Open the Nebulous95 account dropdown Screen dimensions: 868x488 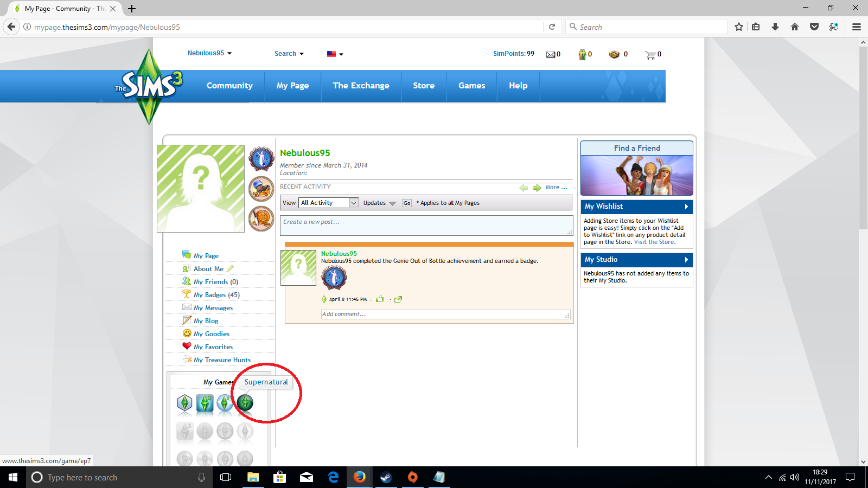209,53
